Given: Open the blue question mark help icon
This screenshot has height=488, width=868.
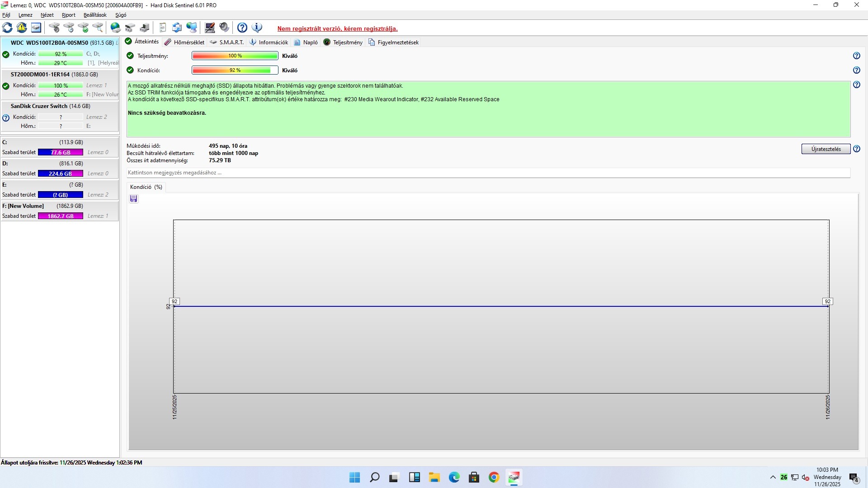Looking at the screenshot, I should [242, 28].
